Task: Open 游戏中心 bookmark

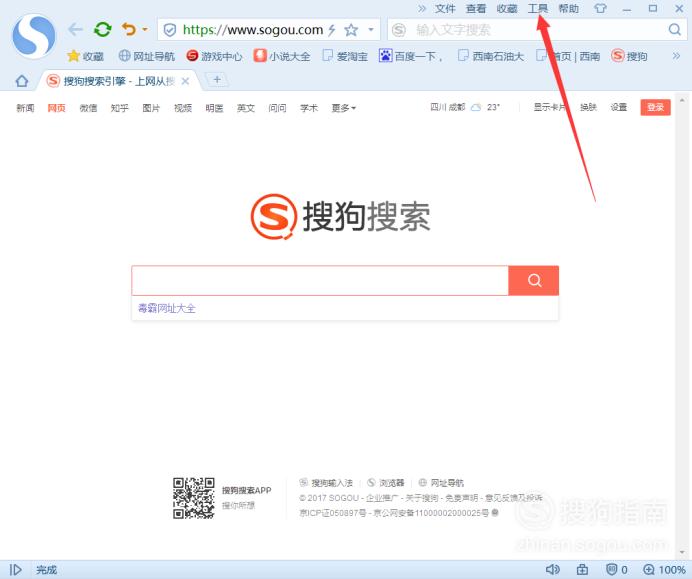Action: point(214,56)
